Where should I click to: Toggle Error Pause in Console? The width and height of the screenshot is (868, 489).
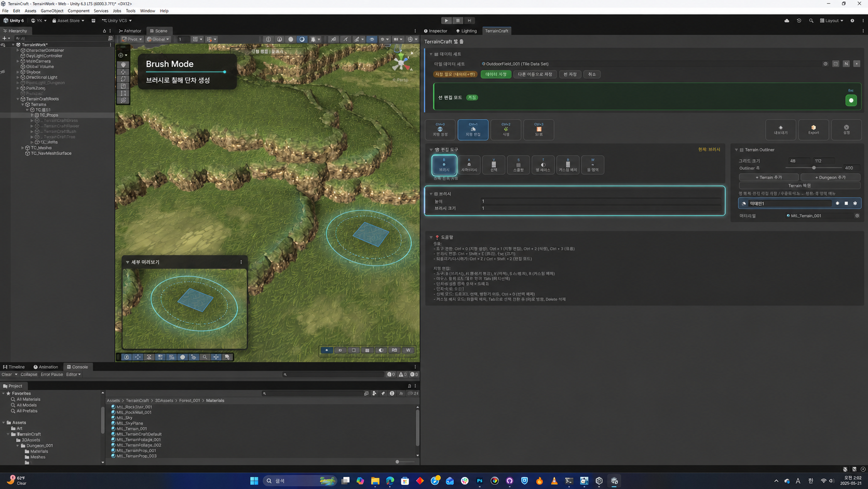(x=52, y=374)
